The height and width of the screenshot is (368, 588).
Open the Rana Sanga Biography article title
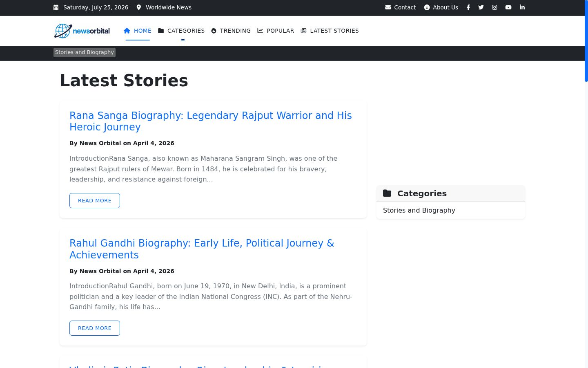[211, 121]
